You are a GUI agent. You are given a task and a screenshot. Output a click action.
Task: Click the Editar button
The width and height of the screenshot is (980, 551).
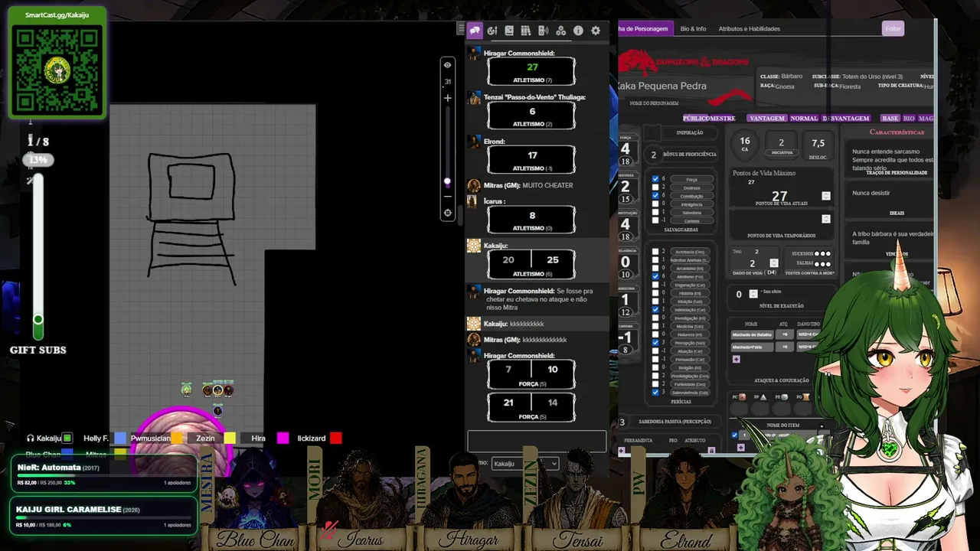(x=893, y=29)
